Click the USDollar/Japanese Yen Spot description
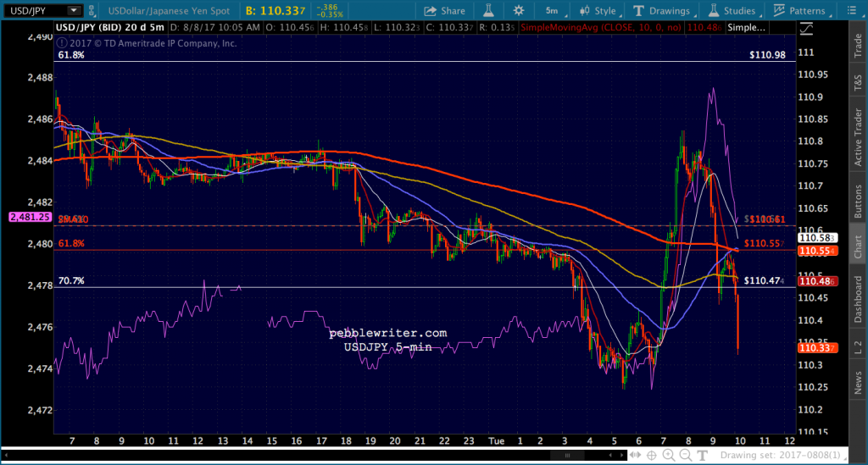The image size is (868, 465). coord(169,10)
